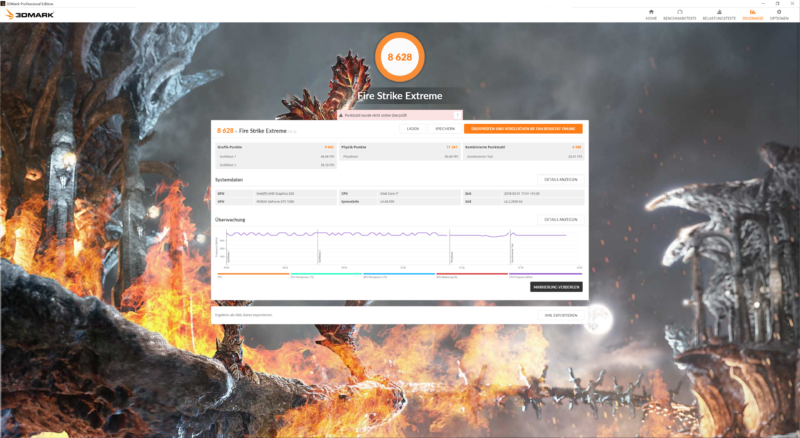Click the Intel UHD Graphics GPU entry
The image size is (800, 438).
276,193
